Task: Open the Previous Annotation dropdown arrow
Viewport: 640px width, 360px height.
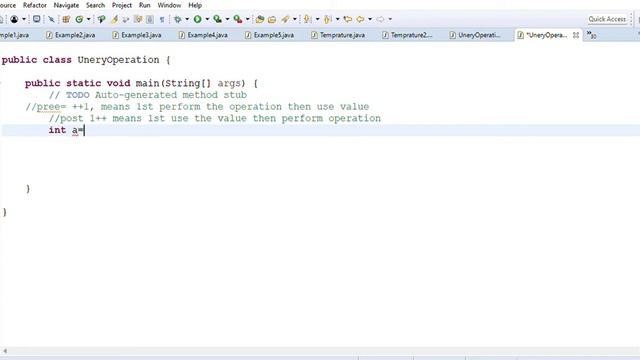Action: coord(337,19)
